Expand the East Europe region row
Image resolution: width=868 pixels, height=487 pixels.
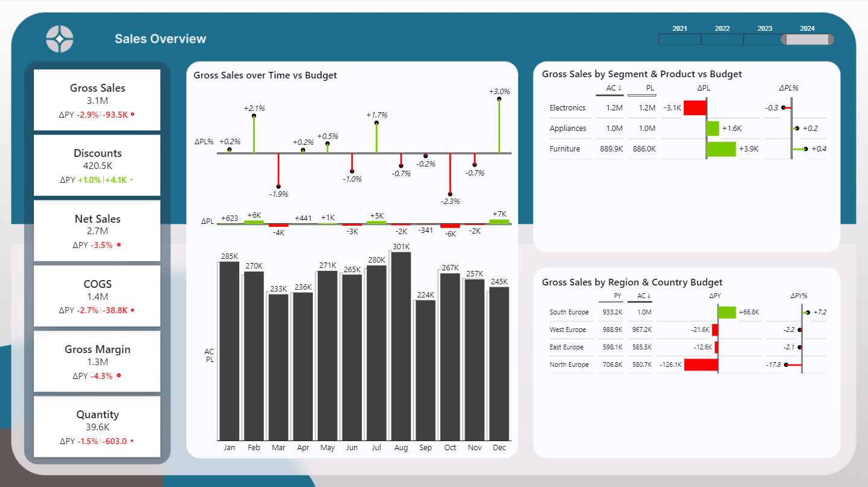point(567,348)
